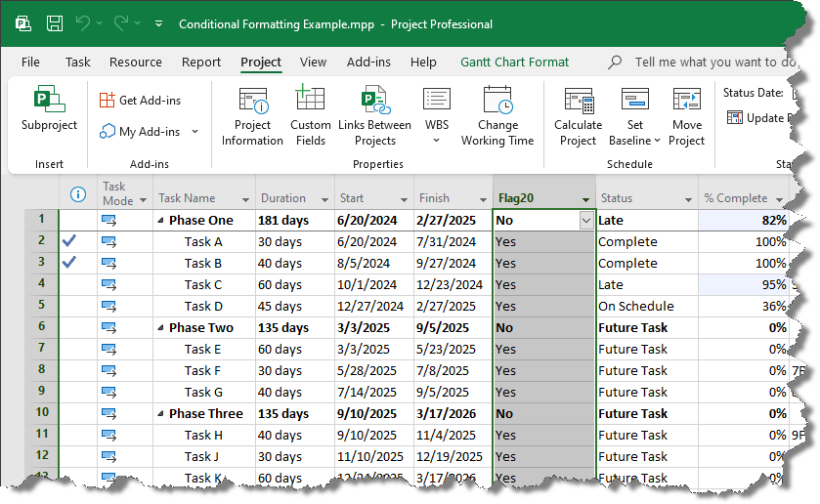The height and width of the screenshot is (504, 820).
Task: Select row header 10
Action: [x=41, y=413]
